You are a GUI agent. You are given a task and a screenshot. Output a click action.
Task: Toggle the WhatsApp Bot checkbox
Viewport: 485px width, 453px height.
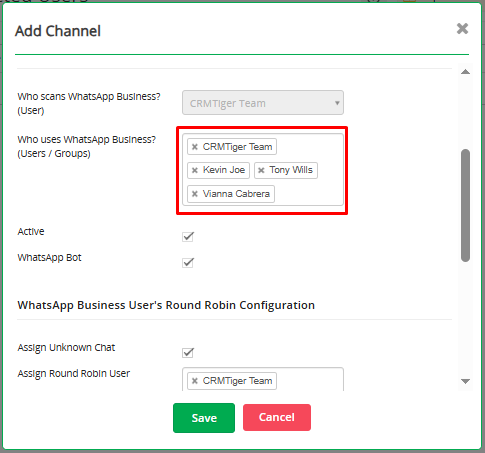(x=188, y=263)
